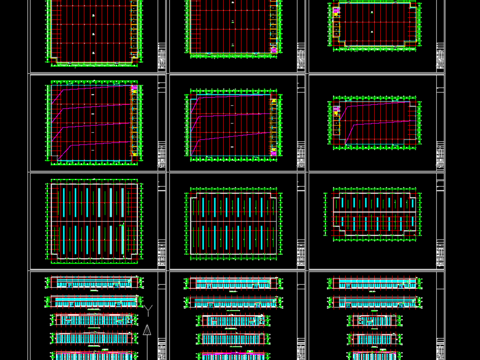Click the UCS Y-axis arrow icon
Screen dimensions: 480x360
click(147, 330)
